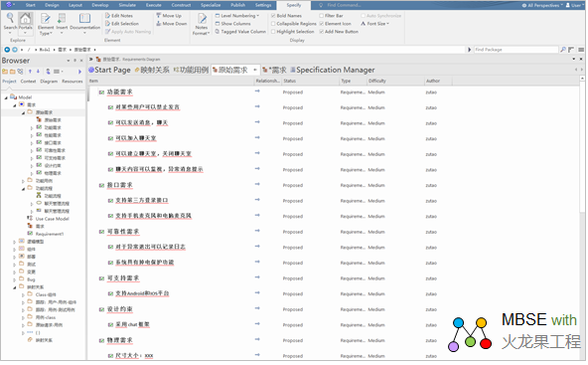Click the blue up arrow in Browser toolbar
The image size is (588, 365).
(30, 72)
